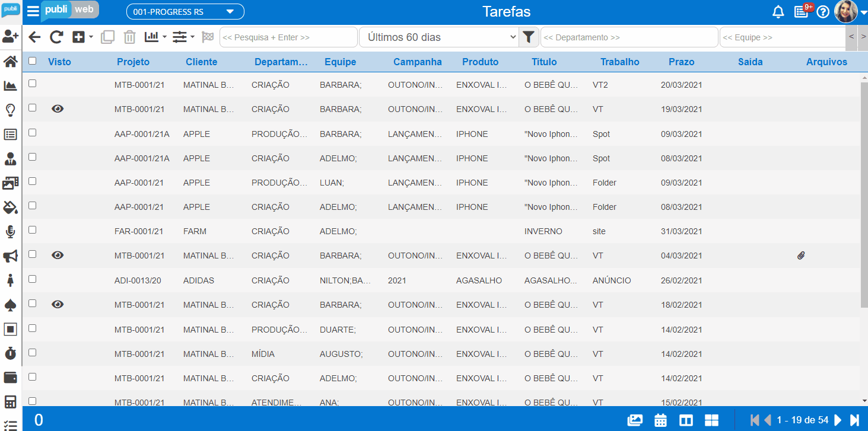Click the trash delete icon
Image resolution: width=868 pixels, height=431 pixels.
click(129, 37)
